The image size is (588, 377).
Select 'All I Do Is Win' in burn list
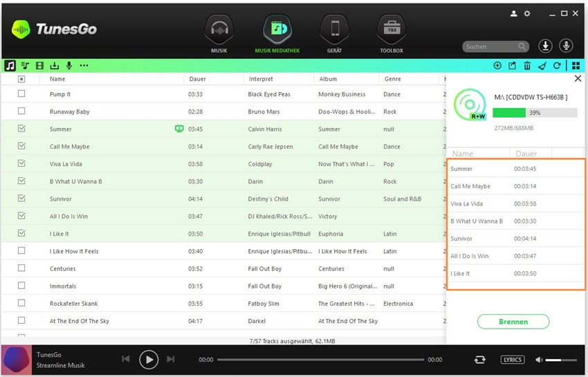pos(515,256)
